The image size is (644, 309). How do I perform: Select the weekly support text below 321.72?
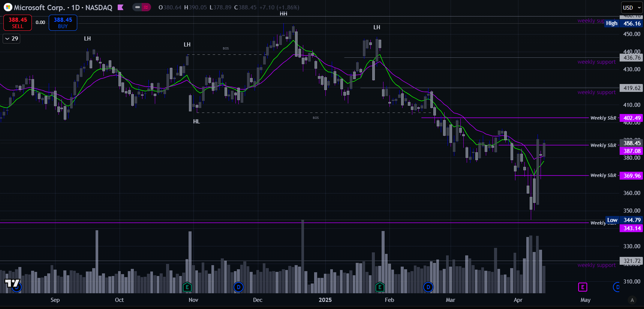(596, 265)
